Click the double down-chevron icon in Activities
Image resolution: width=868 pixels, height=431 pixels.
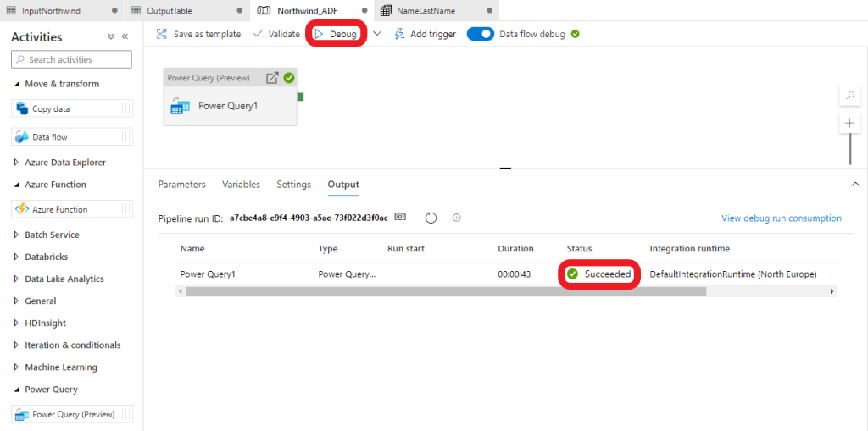(x=111, y=37)
